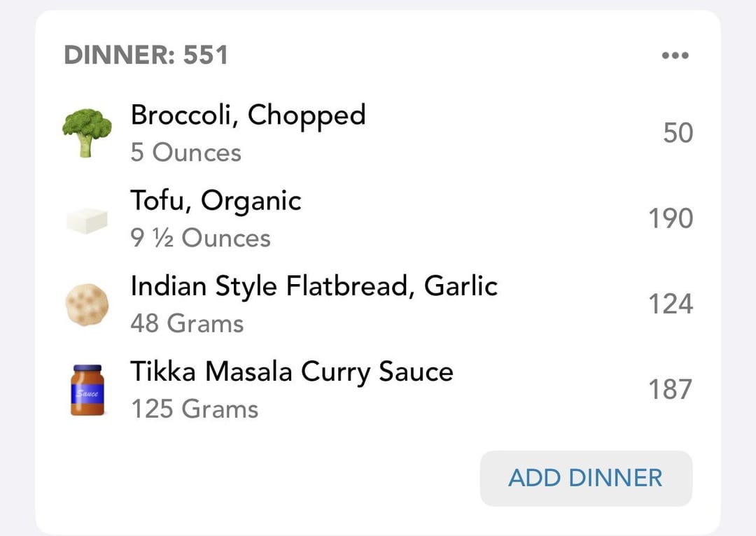Tap the 5 Ounces serving size

(185, 153)
